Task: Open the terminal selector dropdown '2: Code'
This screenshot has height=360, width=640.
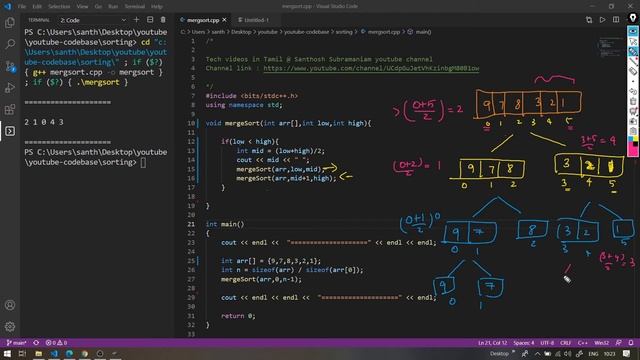Action: [x=93, y=20]
